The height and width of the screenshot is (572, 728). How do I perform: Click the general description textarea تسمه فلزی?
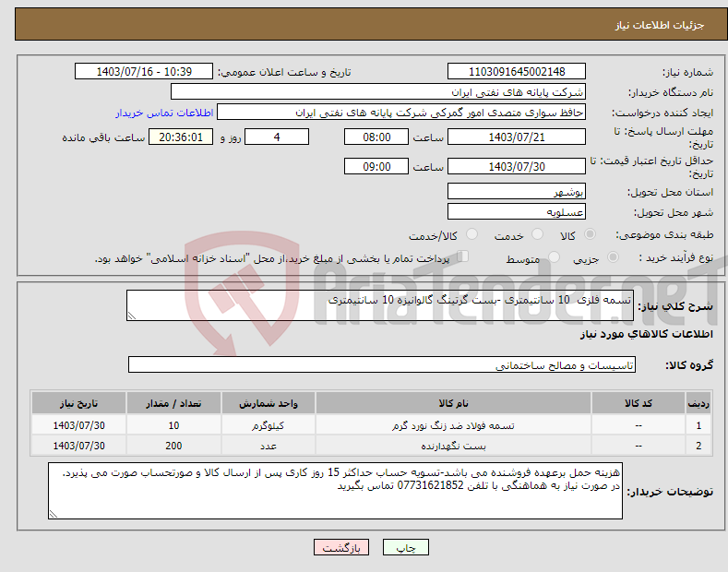pos(380,305)
